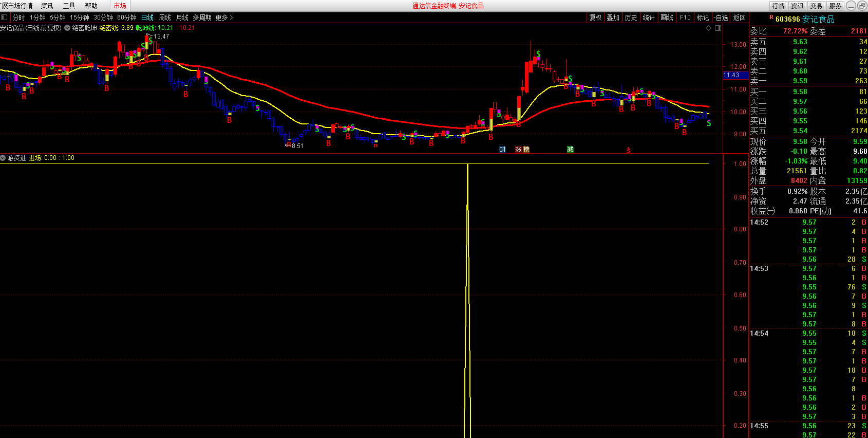This screenshot has width=868, height=438.
Task: Click the 榜 event marker on the chart
Action: [526, 150]
